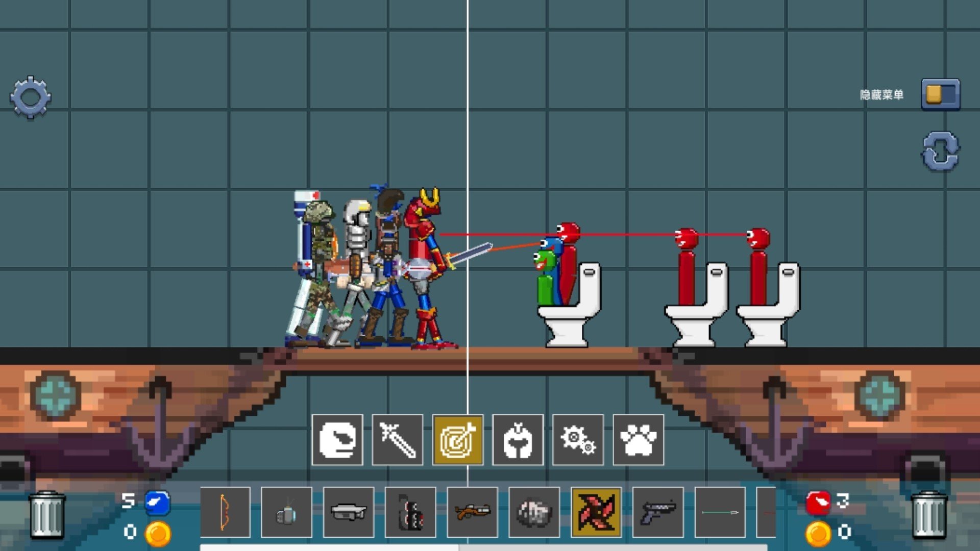Choose the lantern grenade gadget item
This screenshot has height=551, width=980.
pyautogui.click(x=286, y=512)
